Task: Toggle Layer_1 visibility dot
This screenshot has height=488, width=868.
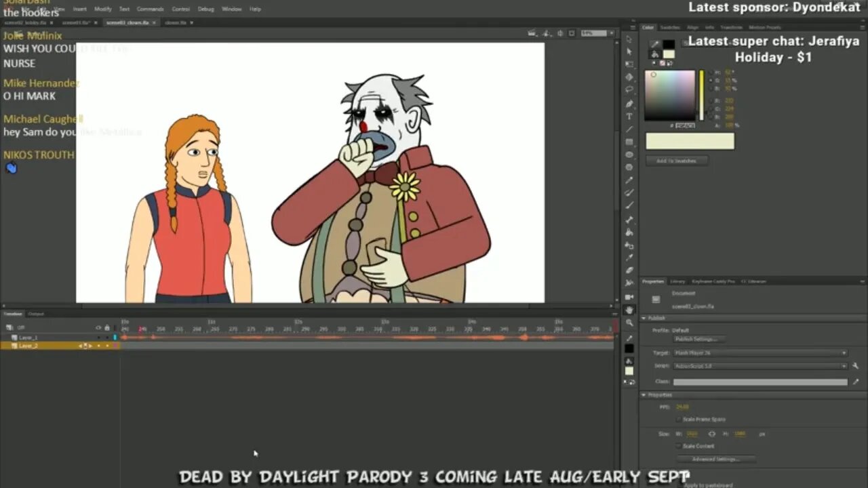Action: (x=99, y=338)
